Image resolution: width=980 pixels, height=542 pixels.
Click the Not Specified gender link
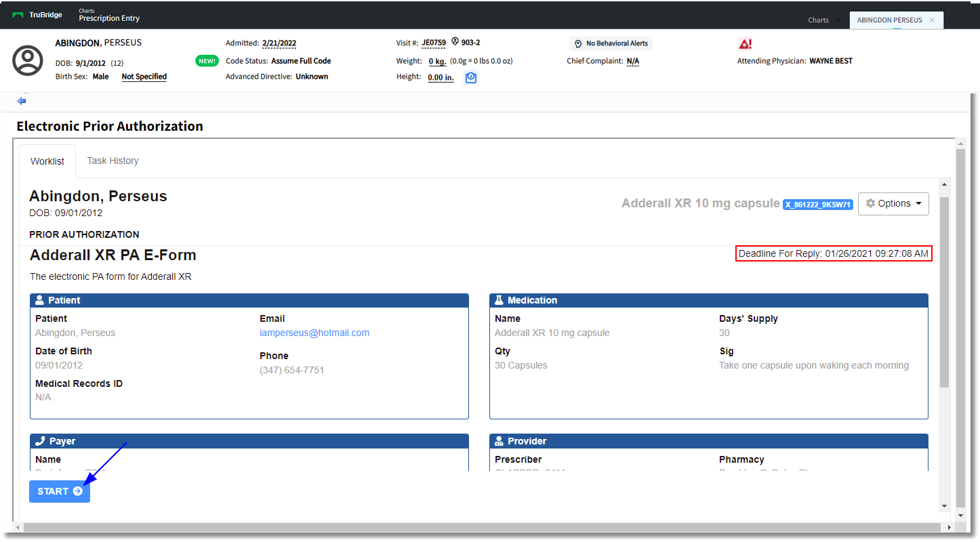(144, 77)
